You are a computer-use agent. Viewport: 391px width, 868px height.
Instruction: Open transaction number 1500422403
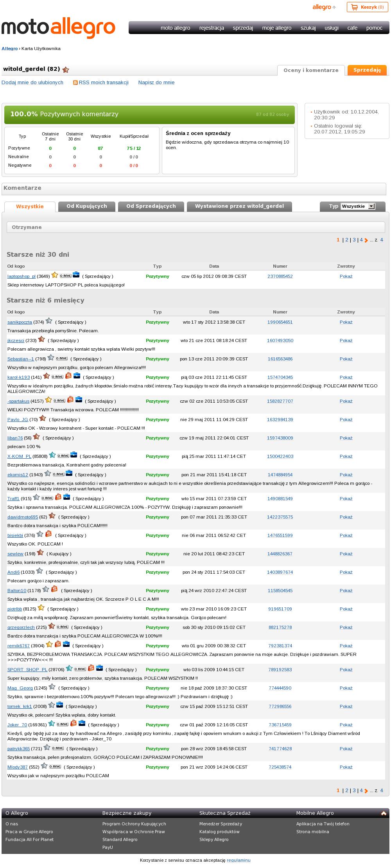tap(280, 456)
